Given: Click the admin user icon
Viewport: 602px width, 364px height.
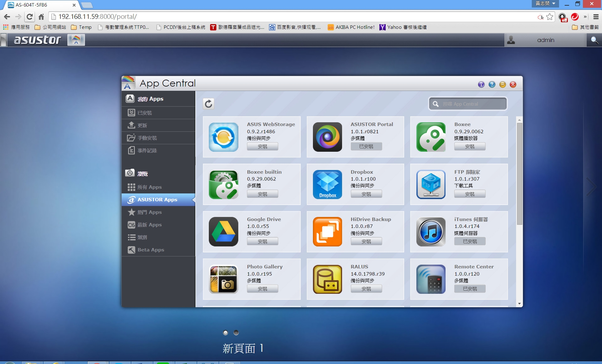Looking at the screenshot, I should (511, 40).
